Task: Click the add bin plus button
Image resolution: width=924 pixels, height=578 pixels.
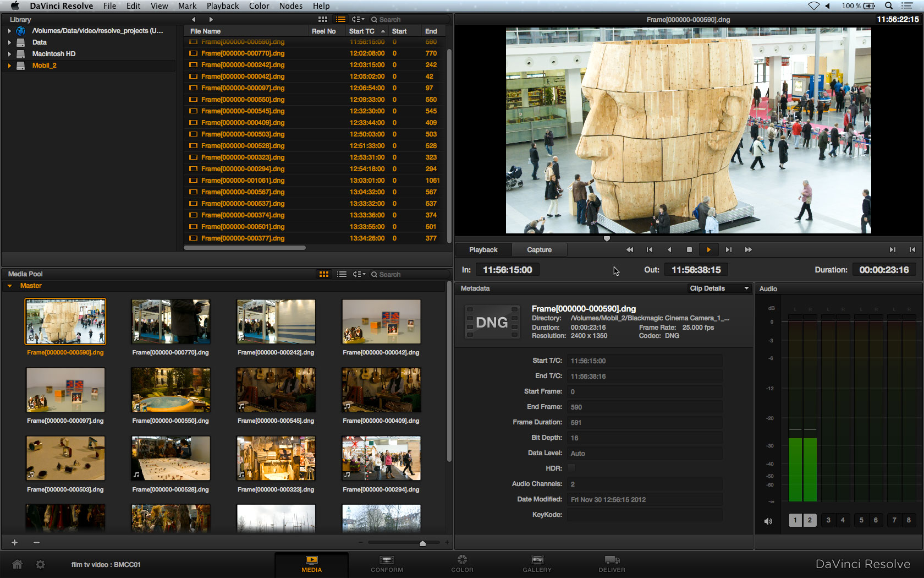Action: coord(15,542)
